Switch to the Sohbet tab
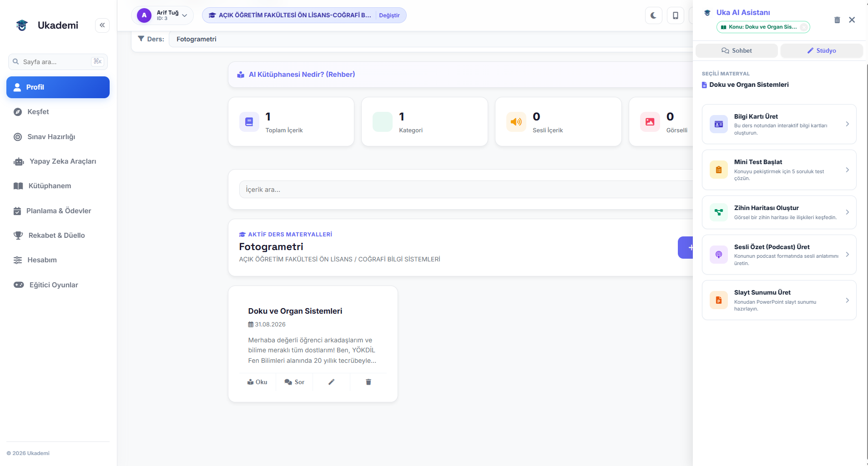868x466 pixels. (737, 50)
